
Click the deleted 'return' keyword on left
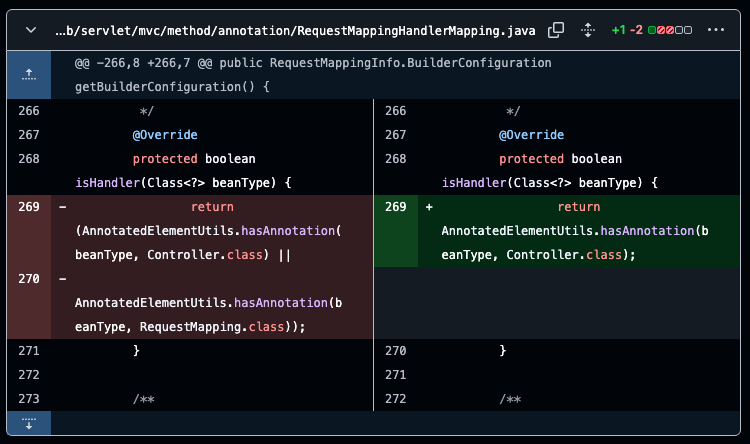pos(212,207)
